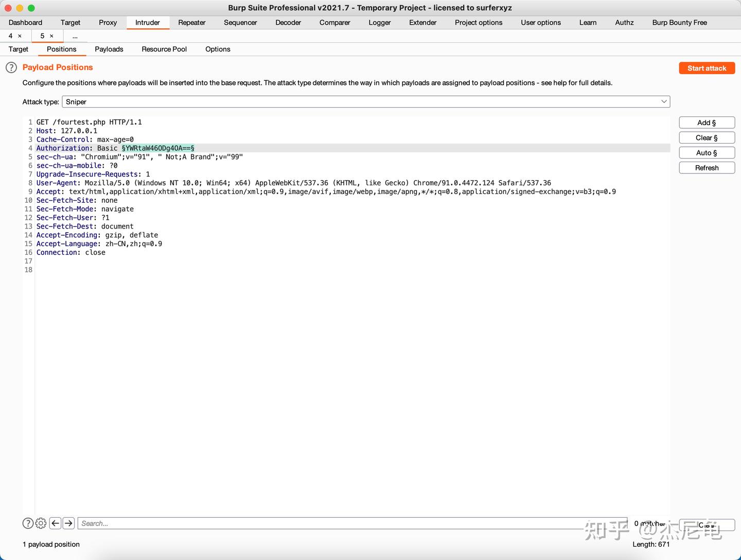Add a new Intruder tab via the ellipsis
This screenshot has width=741, height=560.
pos(75,36)
